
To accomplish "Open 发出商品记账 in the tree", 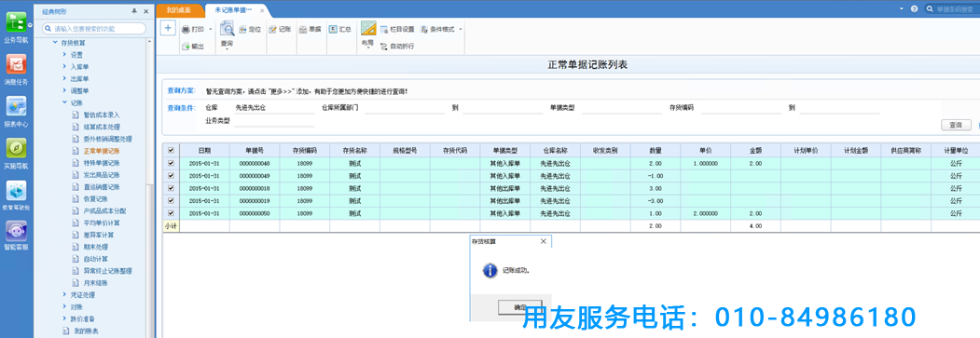I will click(x=102, y=175).
